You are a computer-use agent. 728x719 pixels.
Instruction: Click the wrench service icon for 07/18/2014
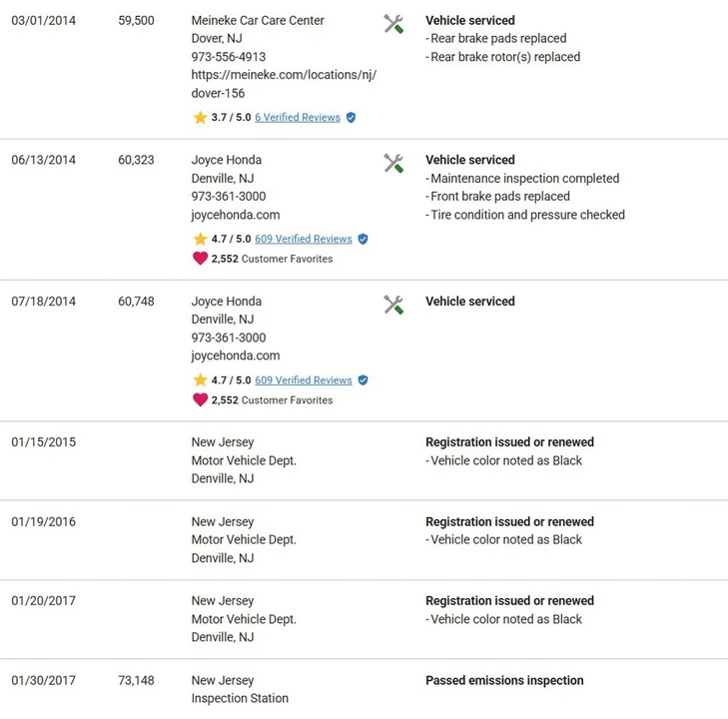pyautogui.click(x=393, y=305)
